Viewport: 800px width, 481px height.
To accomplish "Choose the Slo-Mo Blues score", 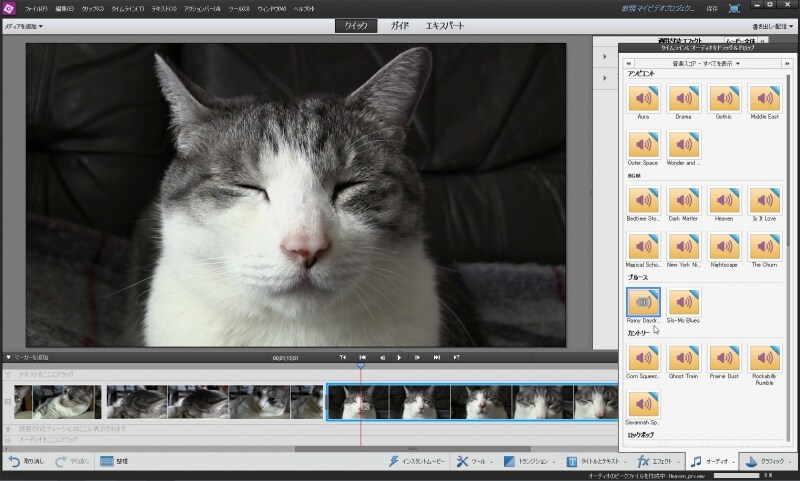I will pyautogui.click(x=685, y=303).
